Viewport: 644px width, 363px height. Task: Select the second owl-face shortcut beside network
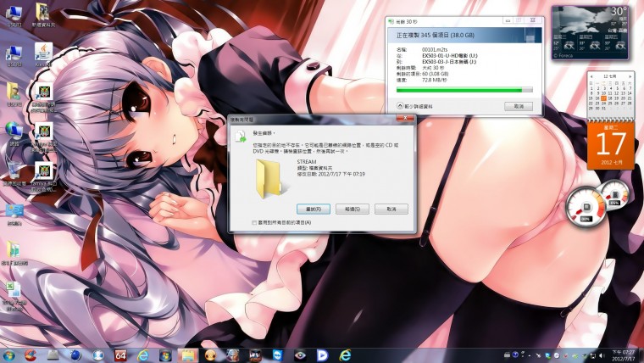43,137
